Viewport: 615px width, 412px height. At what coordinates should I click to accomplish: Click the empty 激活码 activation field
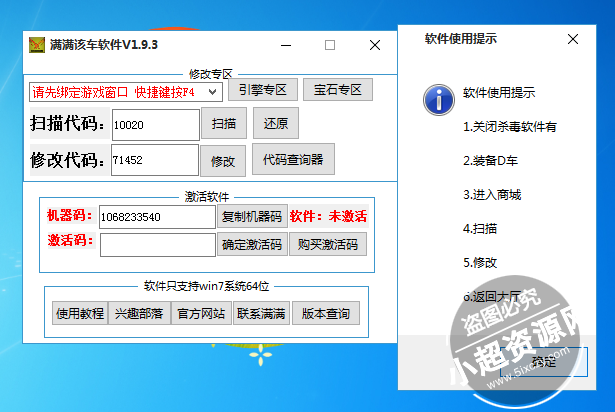tap(158, 245)
